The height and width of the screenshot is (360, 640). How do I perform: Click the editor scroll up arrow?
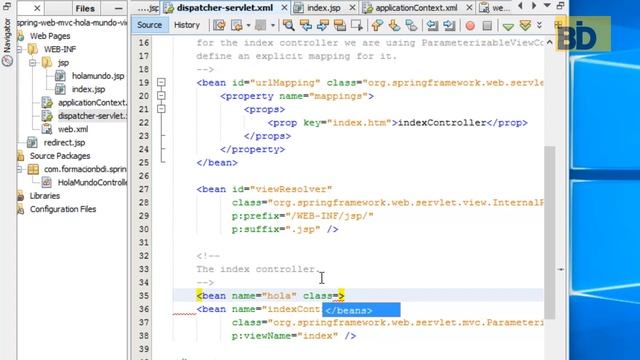[549, 42]
